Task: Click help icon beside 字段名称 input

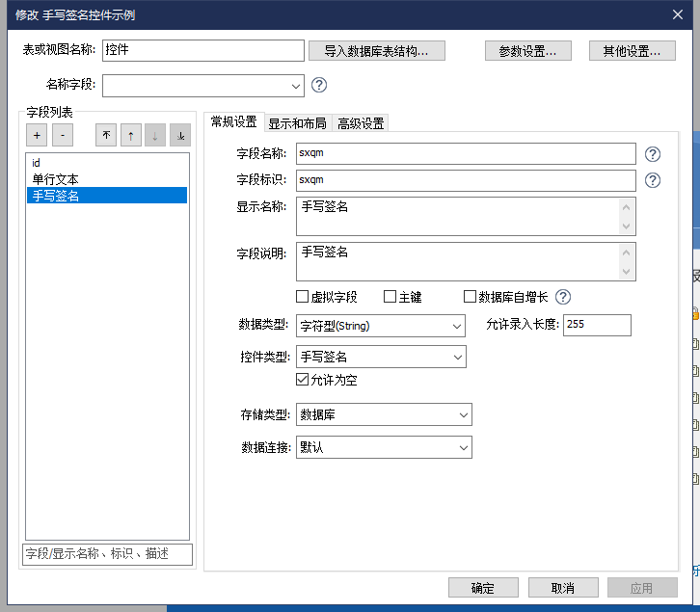Action: coord(653,153)
